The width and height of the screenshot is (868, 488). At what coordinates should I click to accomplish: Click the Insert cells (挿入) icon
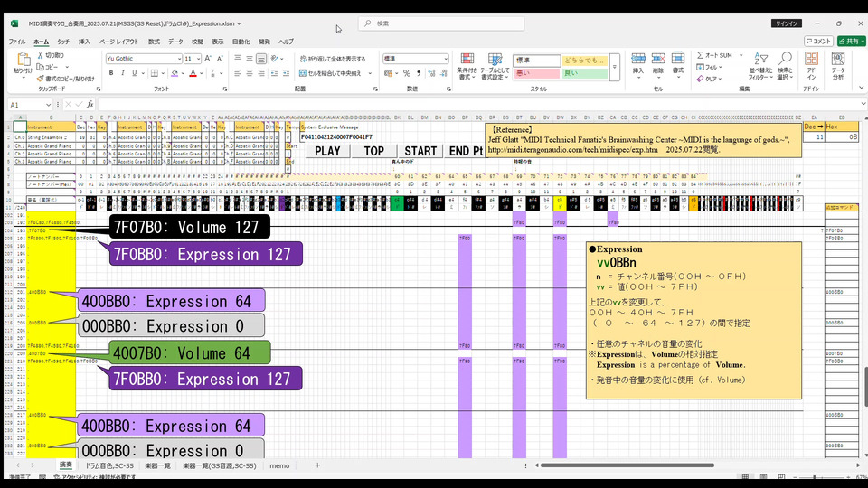[638, 60]
